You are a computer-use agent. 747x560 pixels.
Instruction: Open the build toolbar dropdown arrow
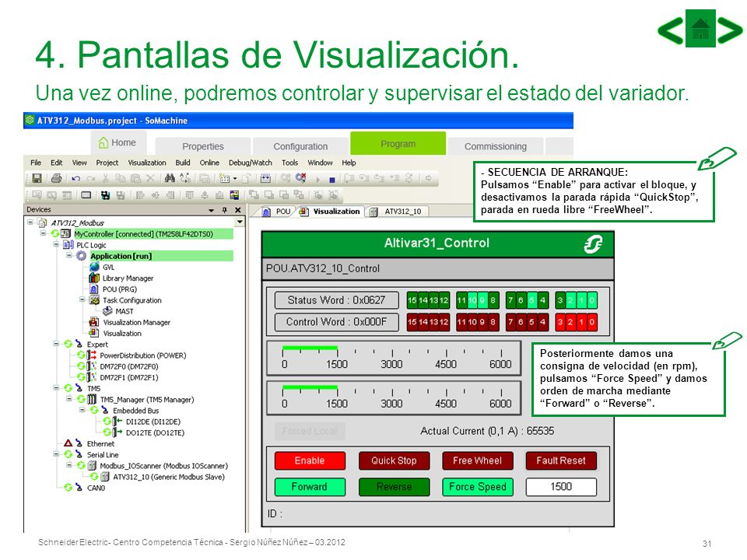tap(235, 179)
